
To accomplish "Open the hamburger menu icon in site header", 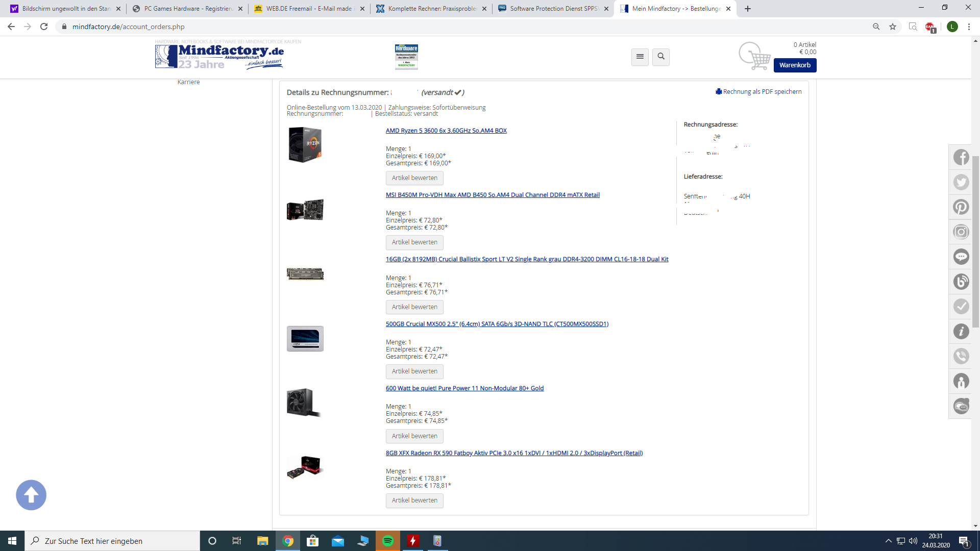I will (640, 57).
